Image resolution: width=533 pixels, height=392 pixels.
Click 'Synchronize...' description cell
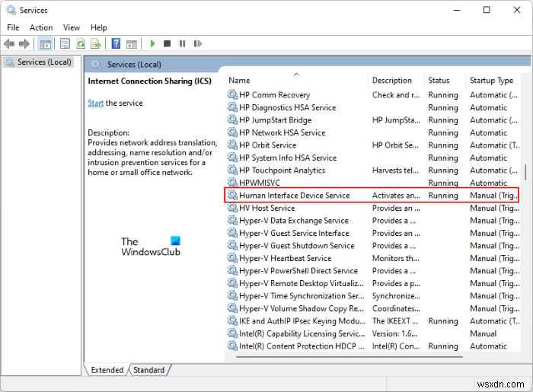tap(397, 296)
